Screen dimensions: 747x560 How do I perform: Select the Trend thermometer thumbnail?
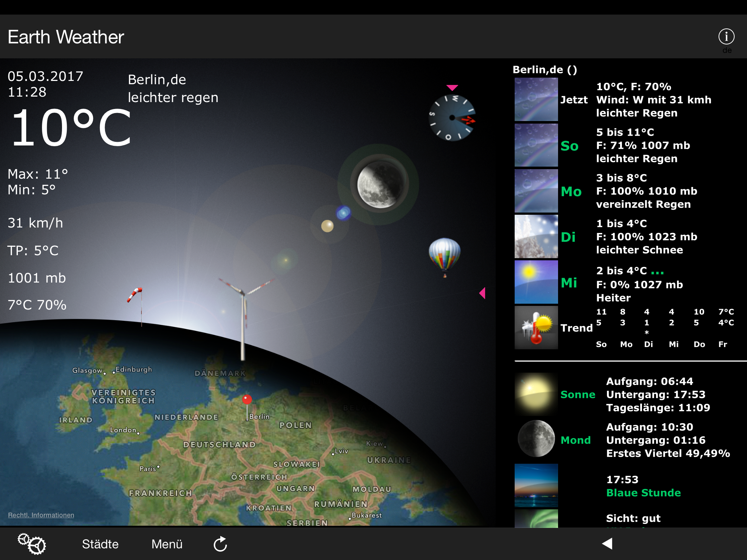pos(536,328)
